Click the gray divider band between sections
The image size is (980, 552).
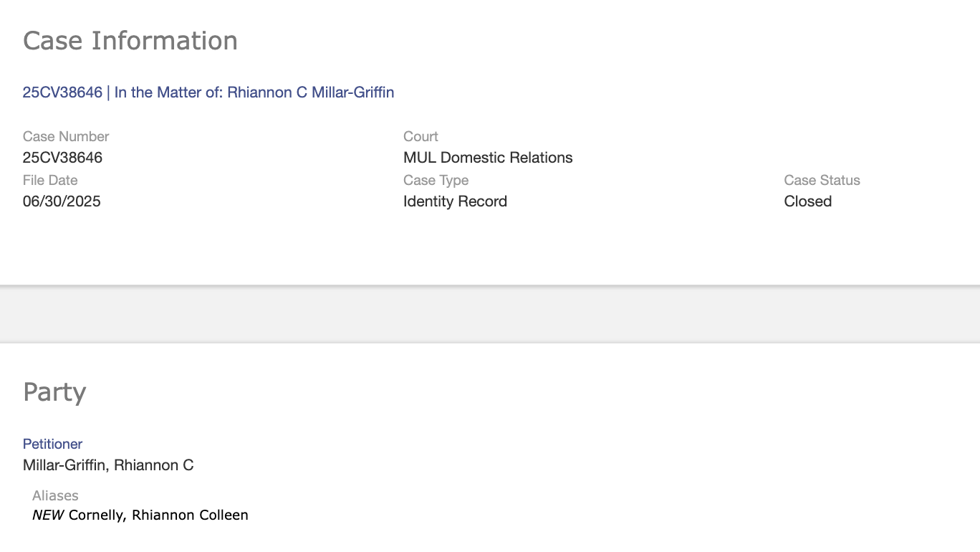[490, 314]
